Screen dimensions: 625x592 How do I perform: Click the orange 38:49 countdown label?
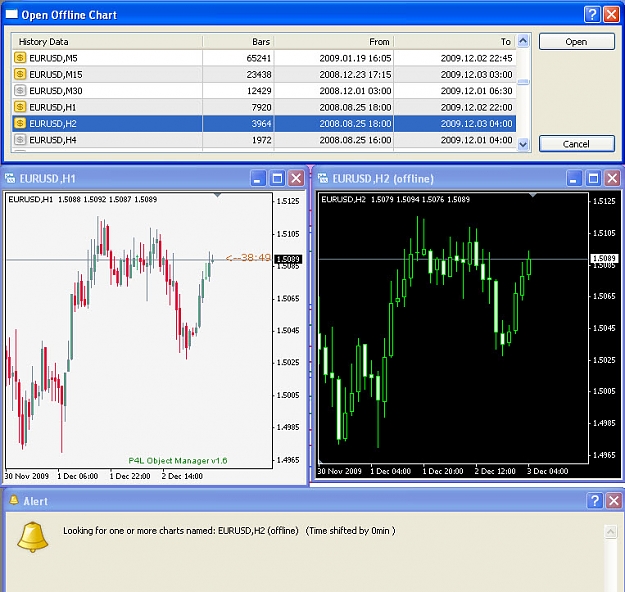(248, 258)
